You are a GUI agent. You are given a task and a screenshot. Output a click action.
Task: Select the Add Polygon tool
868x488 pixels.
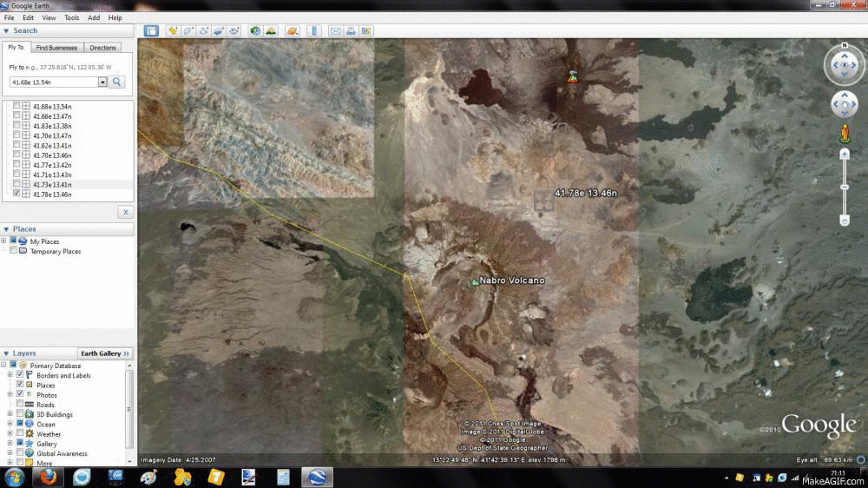point(188,30)
